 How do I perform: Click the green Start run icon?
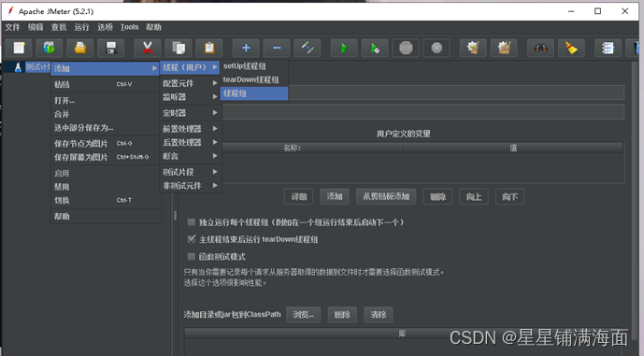click(x=344, y=48)
